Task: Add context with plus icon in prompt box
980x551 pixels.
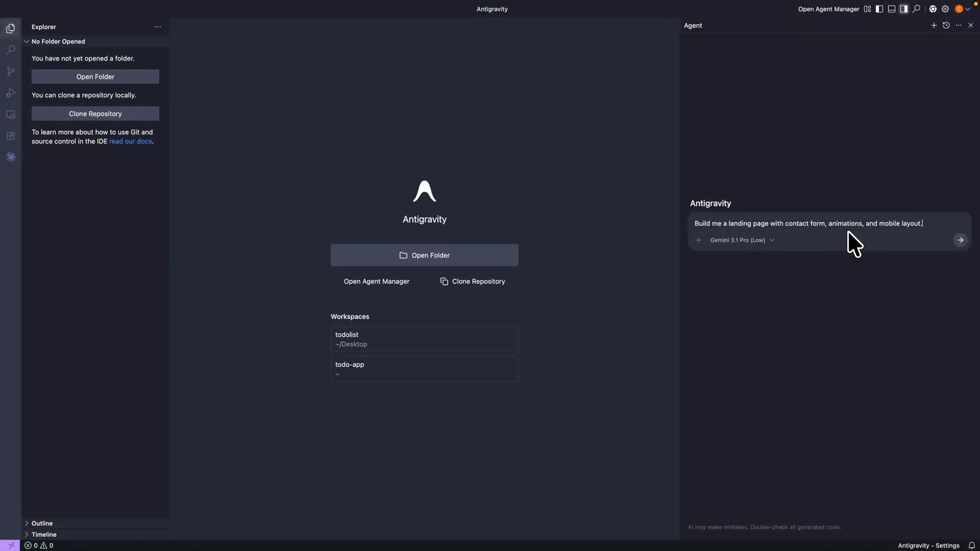Action: pyautogui.click(x=699, y=240)
